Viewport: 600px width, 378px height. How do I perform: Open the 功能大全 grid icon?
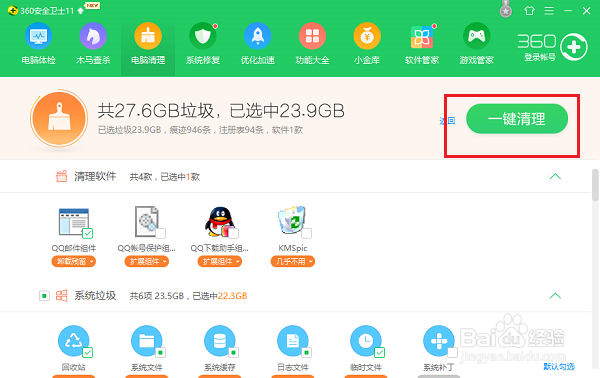312,36
